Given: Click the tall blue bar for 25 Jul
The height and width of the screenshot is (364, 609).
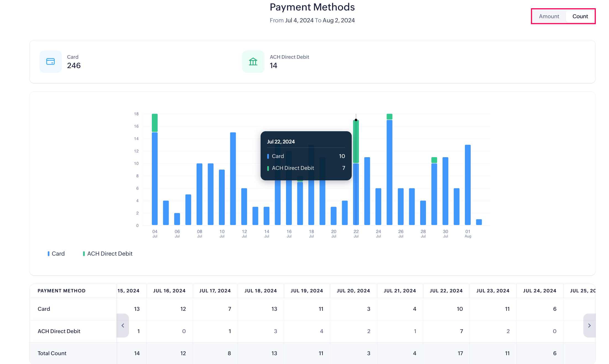Looking at the screenshot, I should point(389,172).
